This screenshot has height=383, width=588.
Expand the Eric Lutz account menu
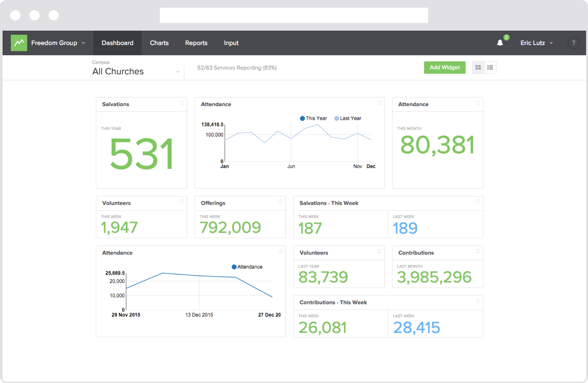pyautogui.click(x=537, y=43)
